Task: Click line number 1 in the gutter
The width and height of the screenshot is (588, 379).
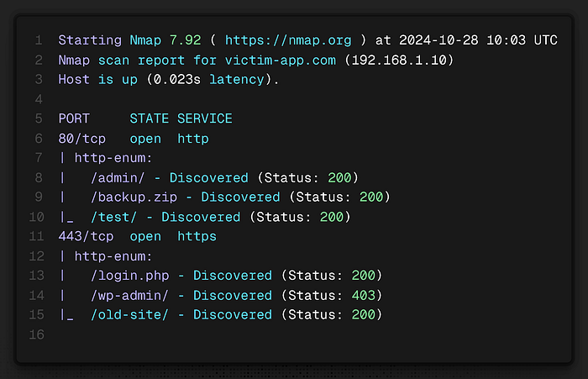Action: click(39, 40)
